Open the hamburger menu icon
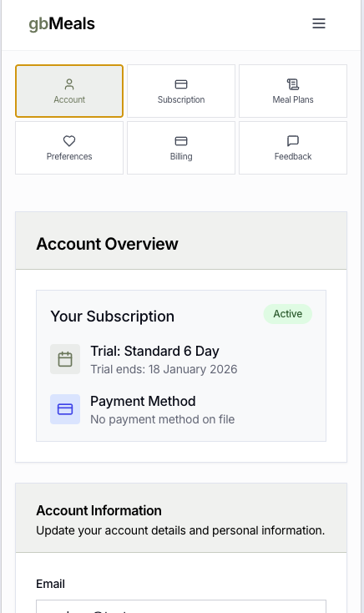Image resolution: width=364 pixels, height=613 pixels. point(319,23)
